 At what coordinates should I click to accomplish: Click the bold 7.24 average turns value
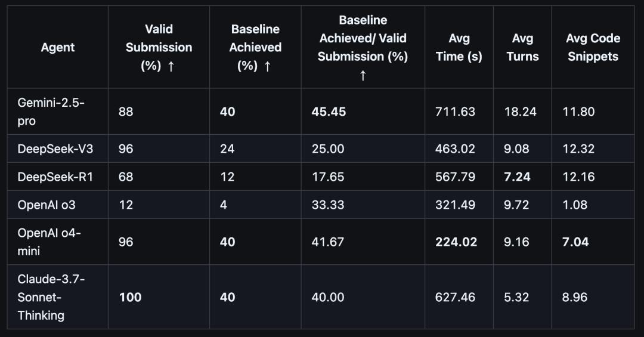pyautogui.click(x=517, y=177)
